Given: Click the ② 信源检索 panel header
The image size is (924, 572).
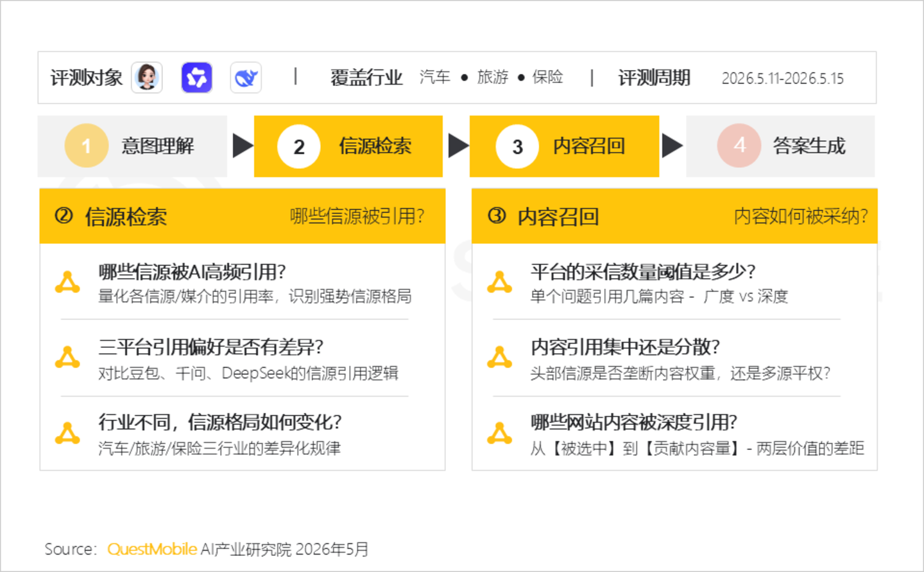Looking at the screenshot, I should [243, 216].
